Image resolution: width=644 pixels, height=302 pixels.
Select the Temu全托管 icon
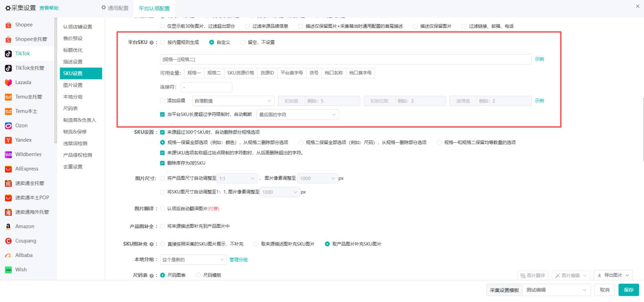(8, 97)
